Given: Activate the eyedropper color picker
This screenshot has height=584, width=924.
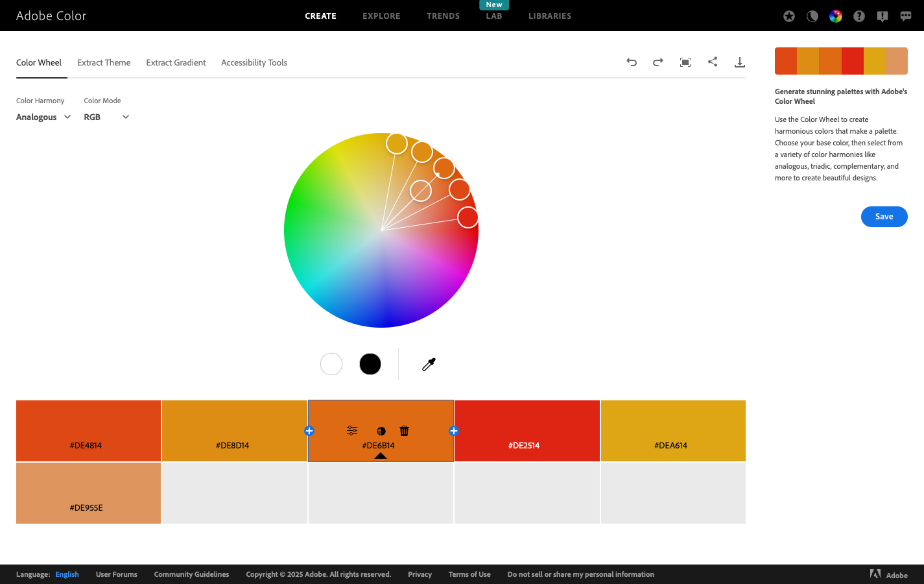Looking at the screenshot, I should pyautogui.click(x=428, y=364).
